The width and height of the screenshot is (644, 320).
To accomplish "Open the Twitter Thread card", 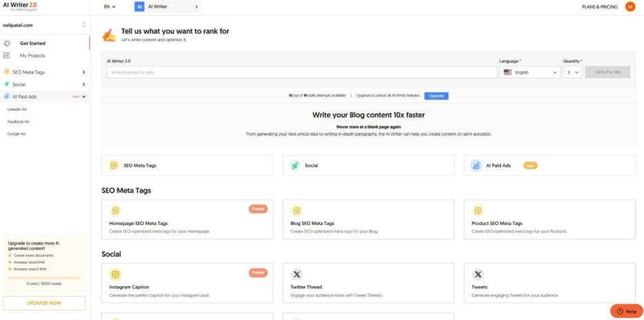I will (368, 283).
